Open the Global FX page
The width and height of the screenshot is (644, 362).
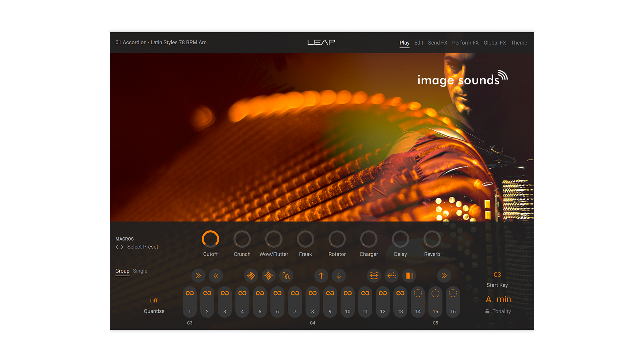494,43
